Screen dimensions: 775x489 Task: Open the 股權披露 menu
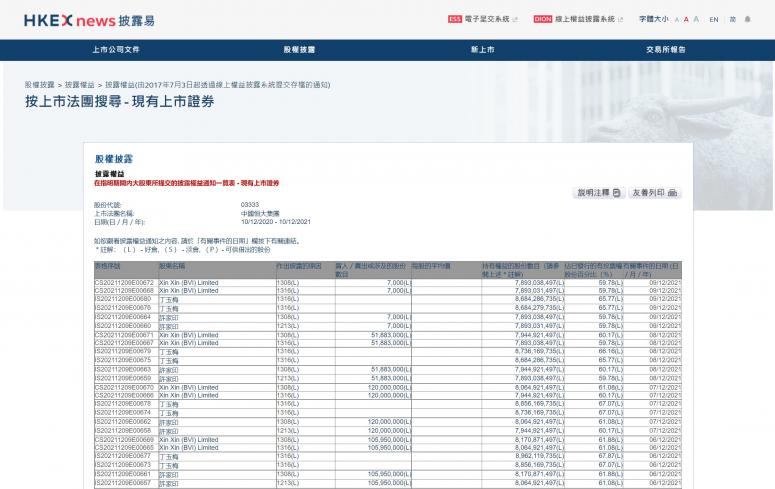(x=299, y=50)
